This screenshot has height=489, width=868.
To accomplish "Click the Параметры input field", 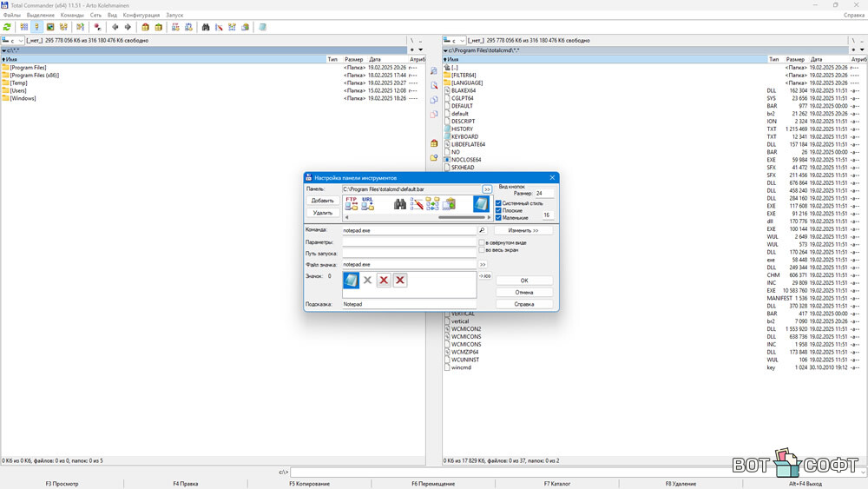I will click(x=409, y=242).
